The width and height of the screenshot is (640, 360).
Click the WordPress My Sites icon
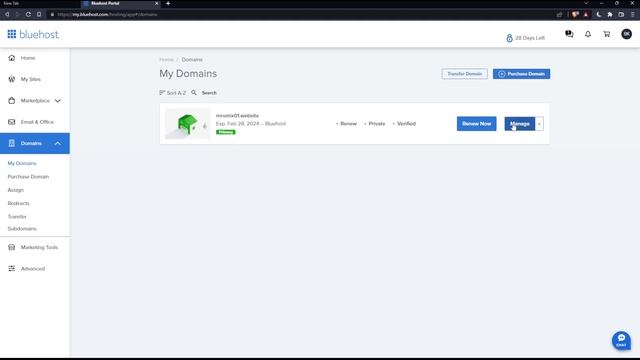[x=11, y=79]
